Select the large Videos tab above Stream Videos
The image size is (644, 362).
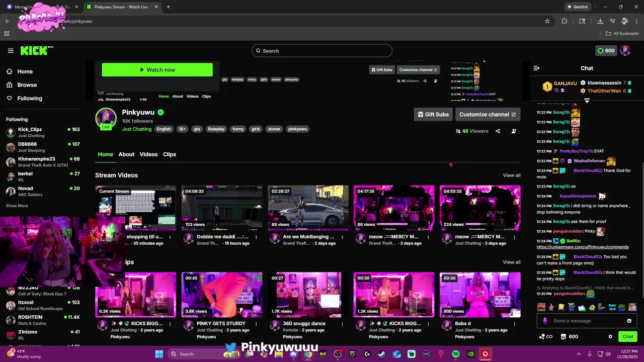[x=148, y=154]
